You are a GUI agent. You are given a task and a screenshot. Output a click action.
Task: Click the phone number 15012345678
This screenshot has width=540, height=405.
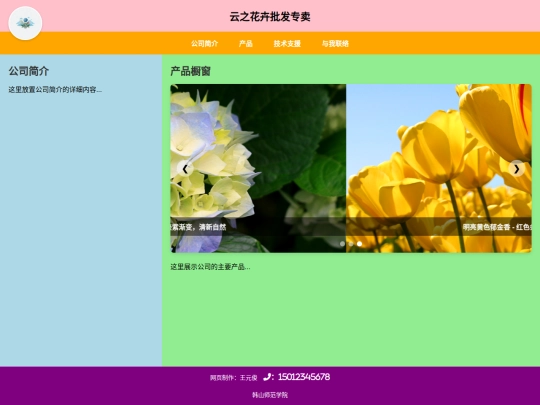click(304, 377)
